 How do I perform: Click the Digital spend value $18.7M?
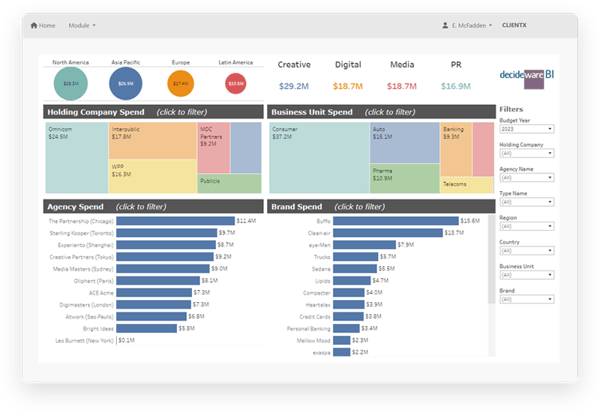[x=348, y=86]
